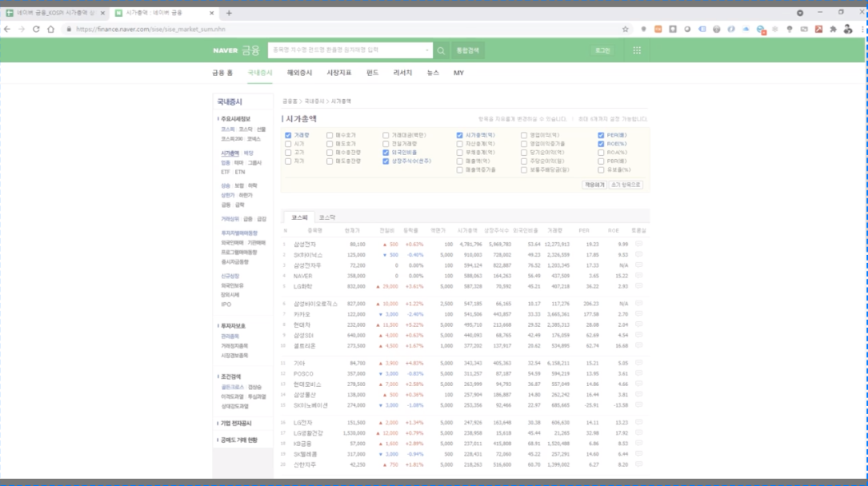Screen dimensions: 868x486
Task: Reload the Naver Finance page
Action: click(36, 30)
